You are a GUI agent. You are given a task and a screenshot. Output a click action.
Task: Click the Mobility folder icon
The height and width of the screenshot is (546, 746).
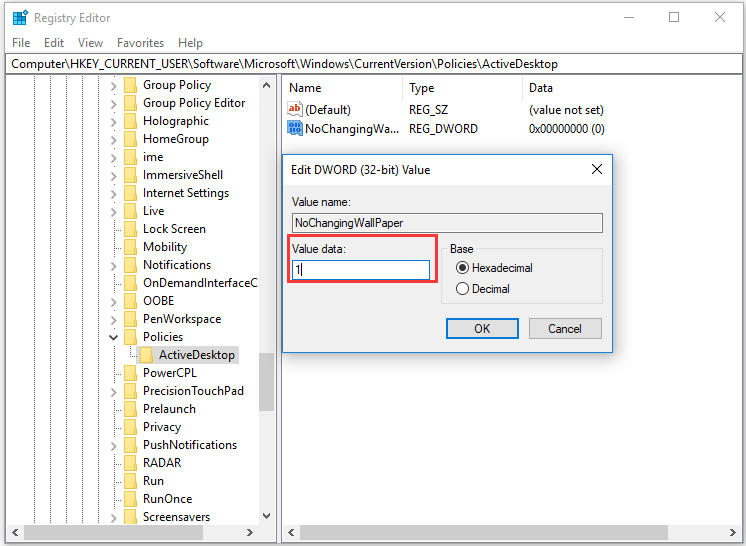130,247
